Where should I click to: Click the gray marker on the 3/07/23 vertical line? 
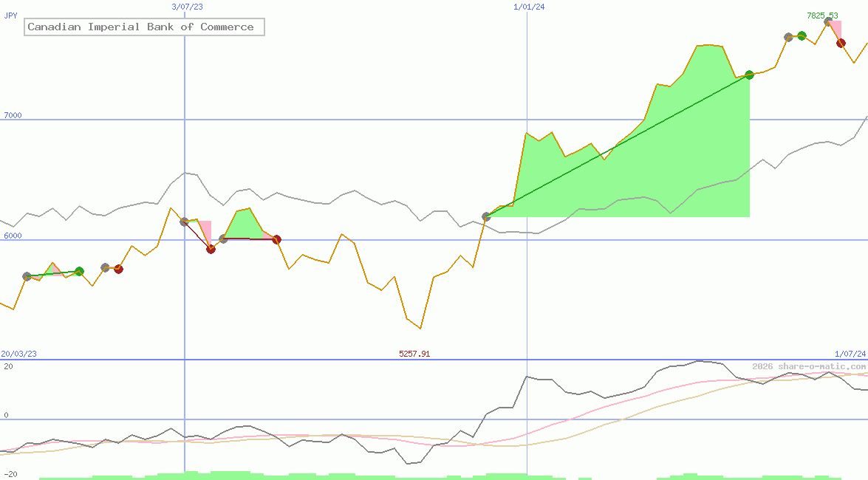(x=184, y=221)
